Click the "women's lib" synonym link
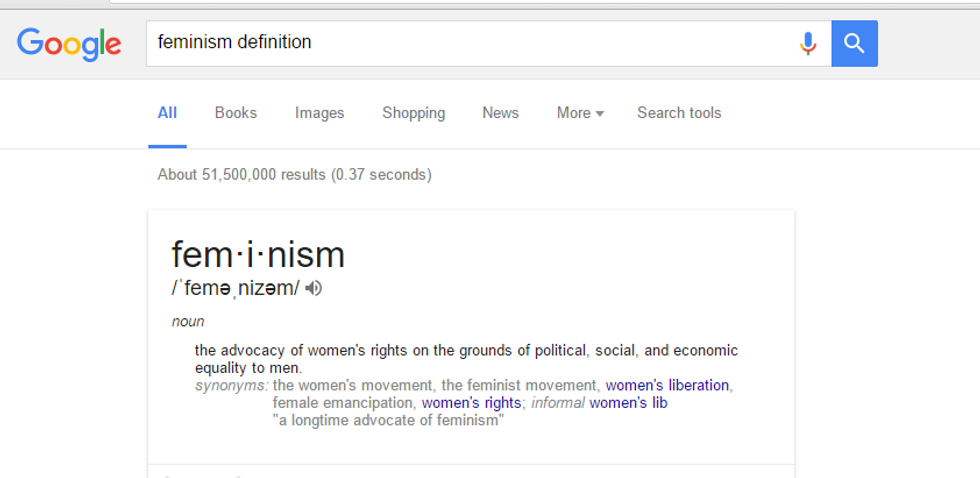Image resolution: width=980 pixels, height=478 pixels. click(628, 403)
